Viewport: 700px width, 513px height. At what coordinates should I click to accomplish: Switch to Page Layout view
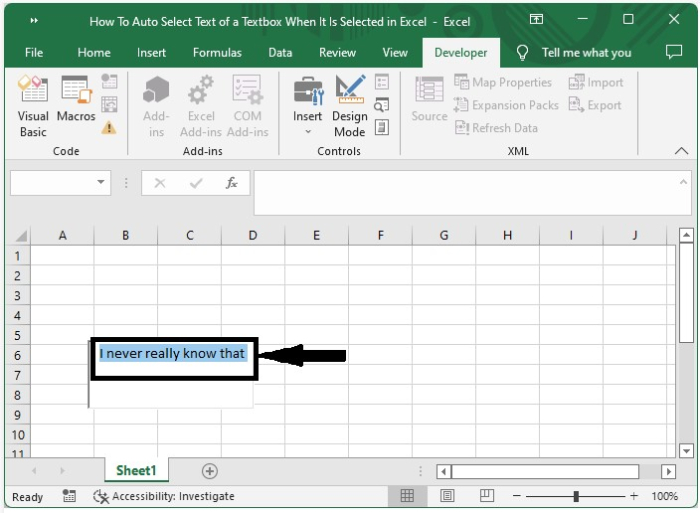pyautogui.click(x=447, y=496)
